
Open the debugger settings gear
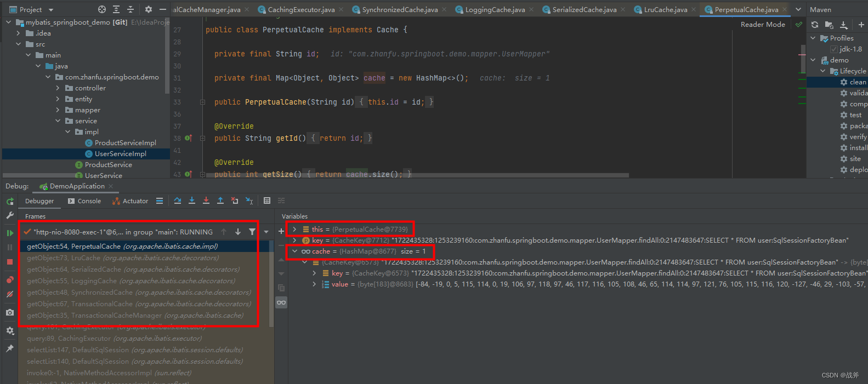point(10,331)
